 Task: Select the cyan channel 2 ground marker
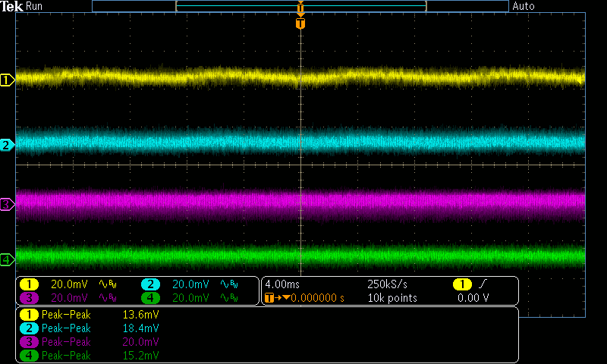(x=7, y=145)
